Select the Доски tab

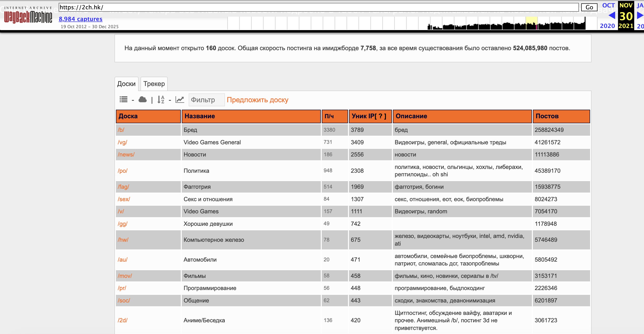click(x=126, y=84)
